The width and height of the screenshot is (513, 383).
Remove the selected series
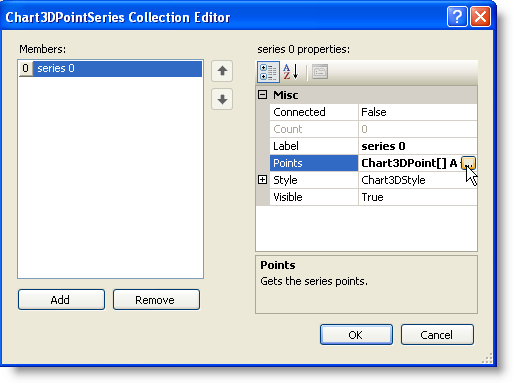click(156, 300)
